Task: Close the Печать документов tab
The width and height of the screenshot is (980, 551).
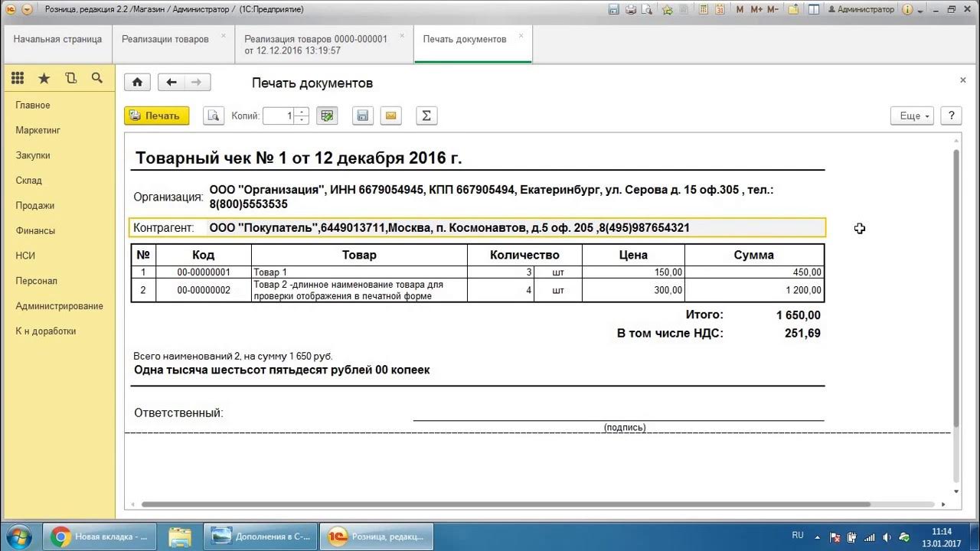Action: 521,35
